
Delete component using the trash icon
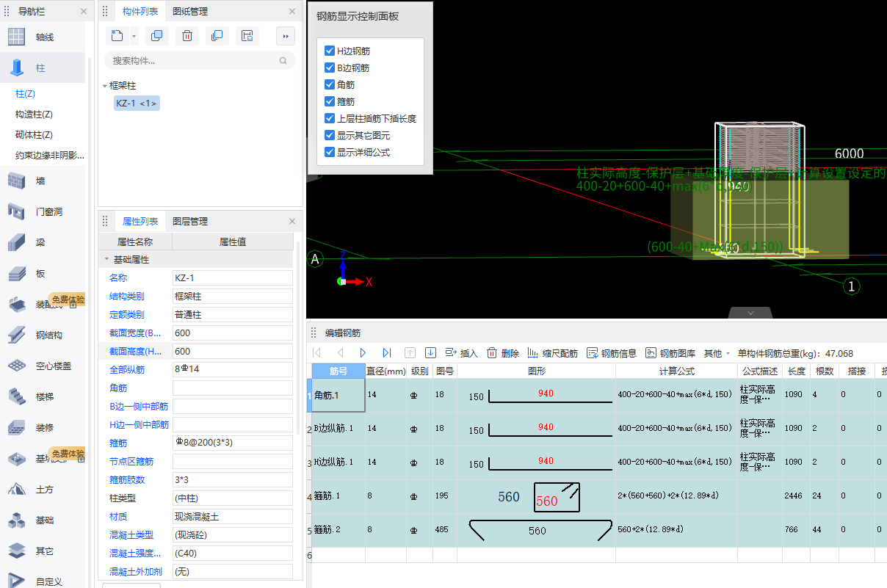tap(187, 35)
